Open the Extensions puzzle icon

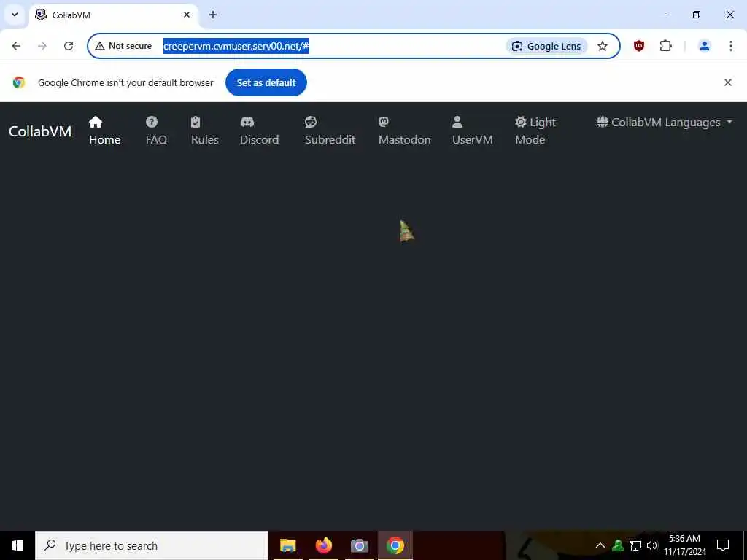pyautogui.click(x=665, y=46)
